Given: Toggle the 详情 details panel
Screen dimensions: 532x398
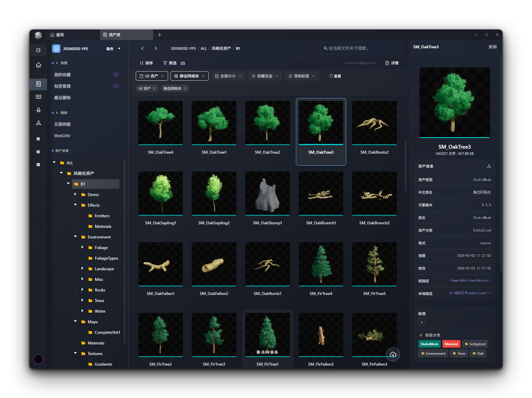Looking at the screenshot, I should tap(392, 63).
